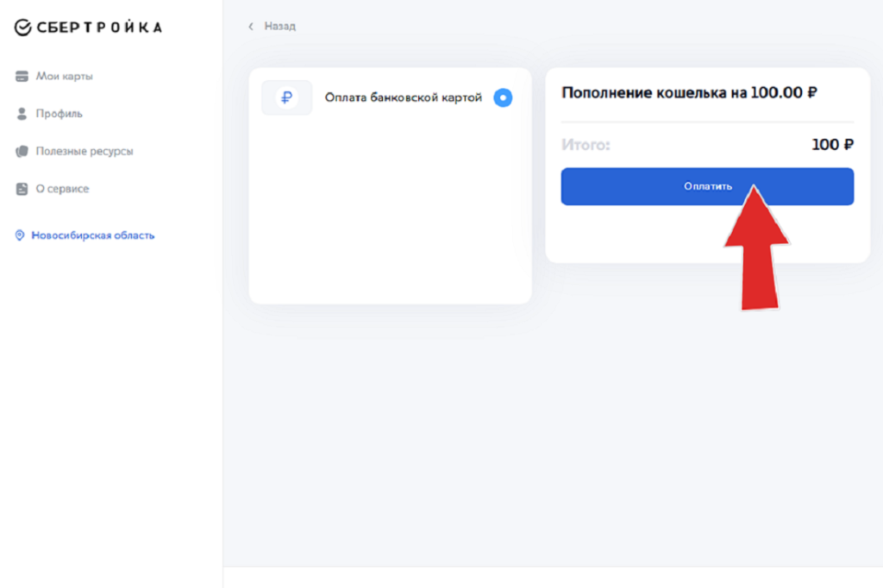Click the 100 ₽ total amount

pos(832,145)
